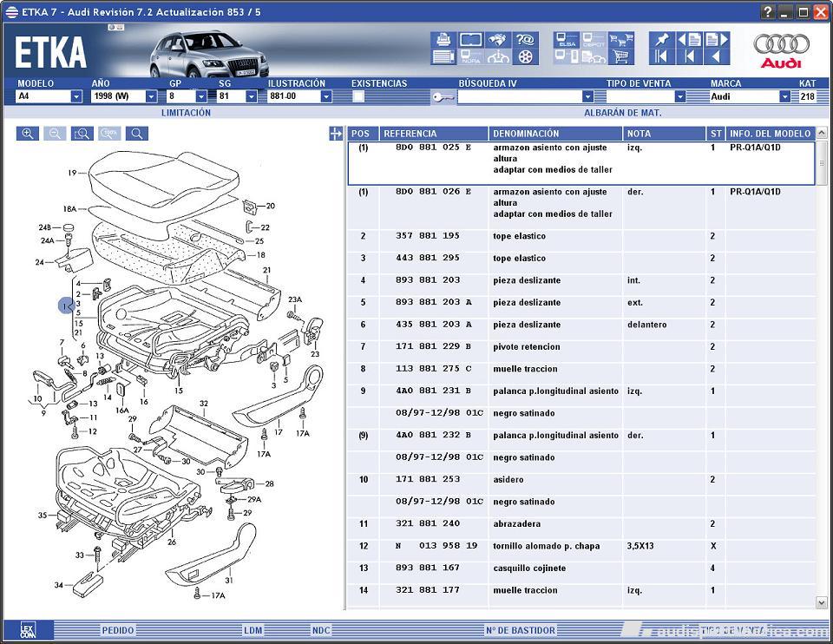Click the double-bar jump-to-first arrow icon
This screenshot has width=833, height=644.
[x=661, y=57]
